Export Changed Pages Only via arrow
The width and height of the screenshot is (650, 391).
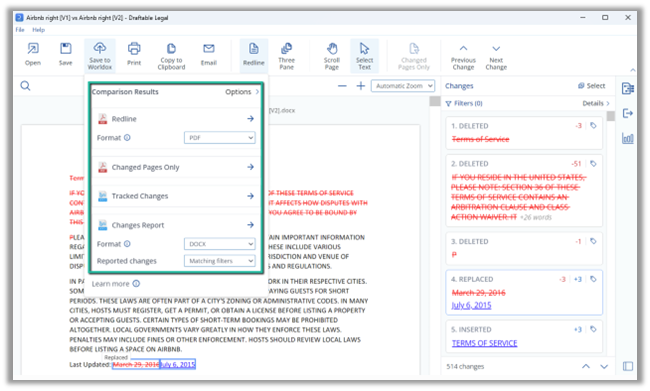coord(250,167)
